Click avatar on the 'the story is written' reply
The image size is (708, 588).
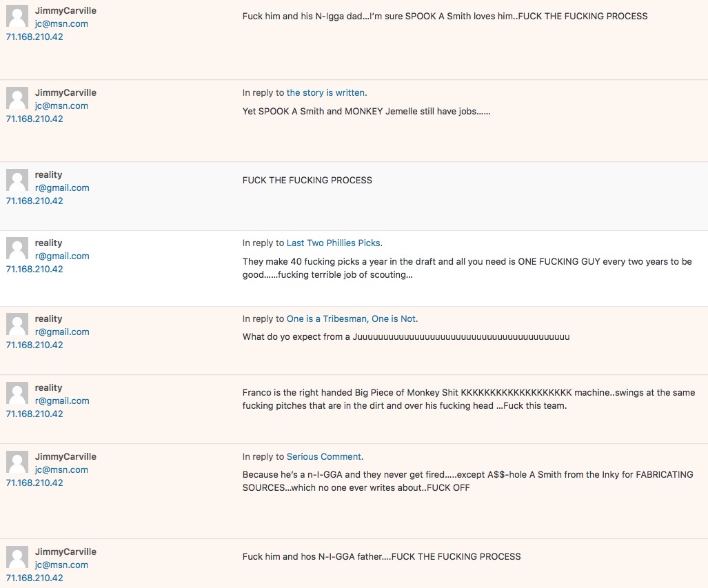point(17,98)
